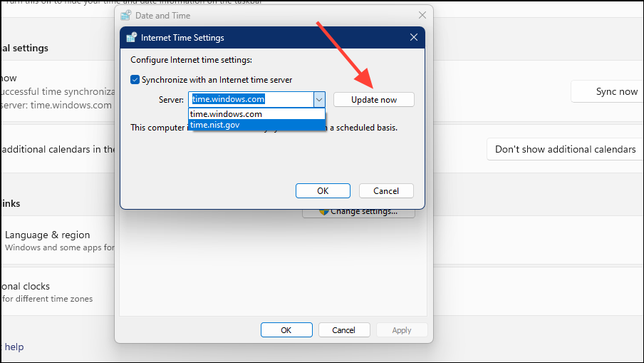Click Apply in the Date and Time window
Viewport: 644px width, 363px height.
tap(402, 330)
